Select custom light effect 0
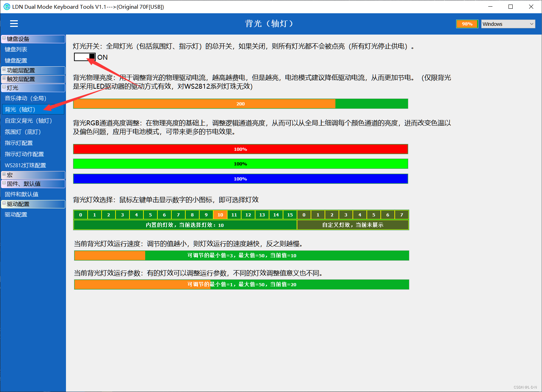Viewport: 542px width, 392px height. click(304, 215)
